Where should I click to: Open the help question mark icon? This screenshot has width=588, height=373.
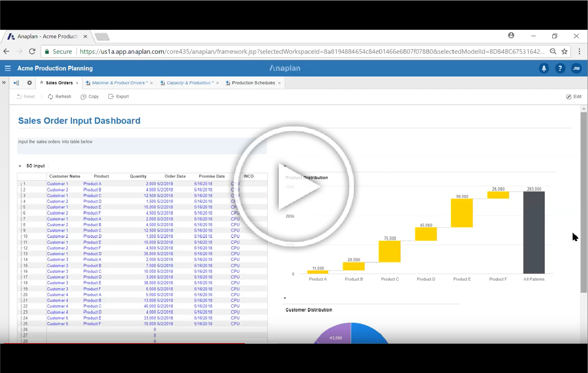point(560,69)
